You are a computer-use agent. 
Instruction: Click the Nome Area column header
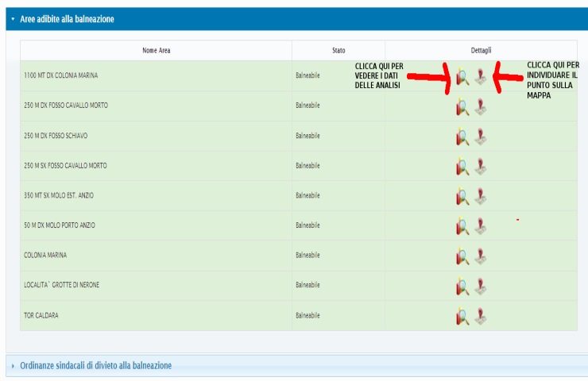[x=156, y=51]
